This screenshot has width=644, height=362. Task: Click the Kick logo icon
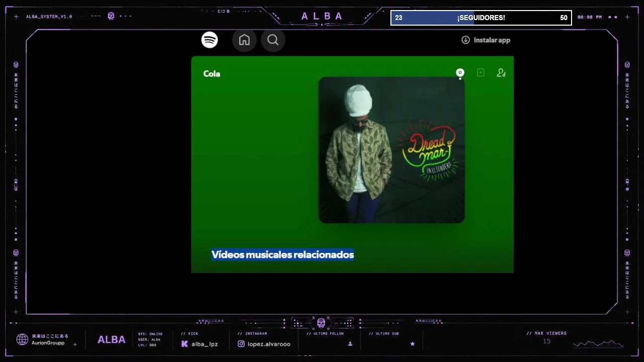tap(185, 344)
